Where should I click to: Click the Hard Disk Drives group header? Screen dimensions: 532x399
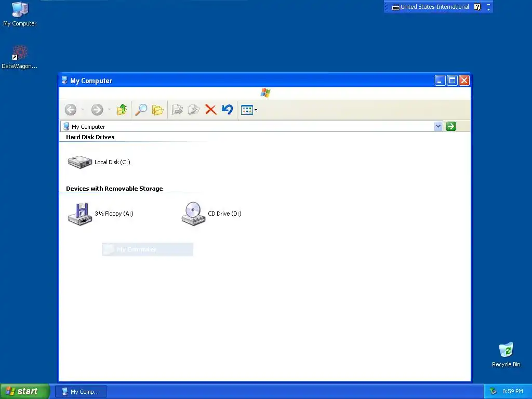[x=90, y=137]
